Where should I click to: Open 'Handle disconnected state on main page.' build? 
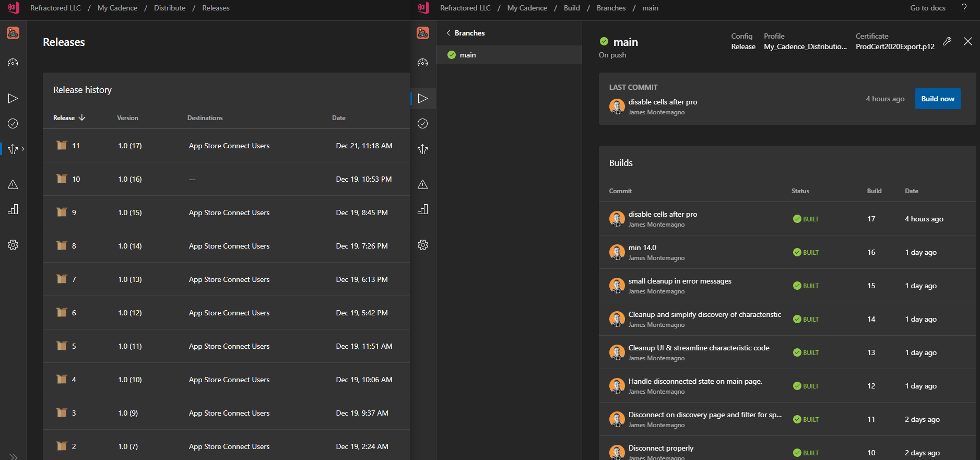[x=787, y=386]
